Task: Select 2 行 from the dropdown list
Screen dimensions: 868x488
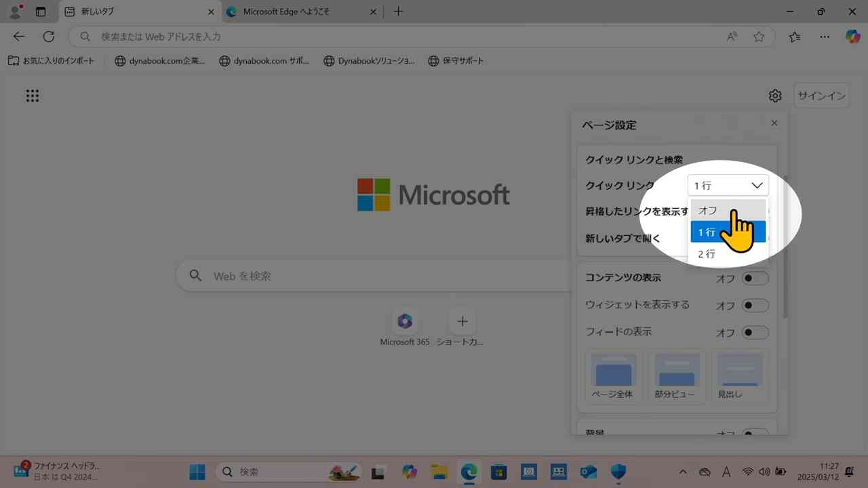Action: (x=706, y=253)
